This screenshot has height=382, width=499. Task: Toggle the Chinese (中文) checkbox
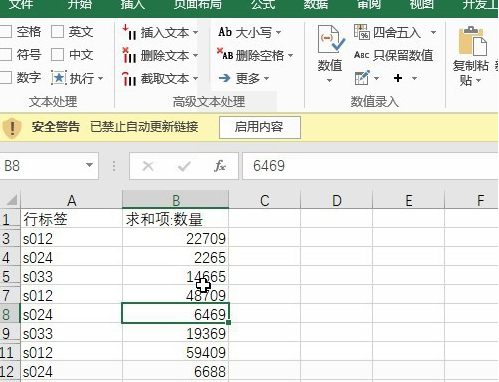[x=57, y=55]
